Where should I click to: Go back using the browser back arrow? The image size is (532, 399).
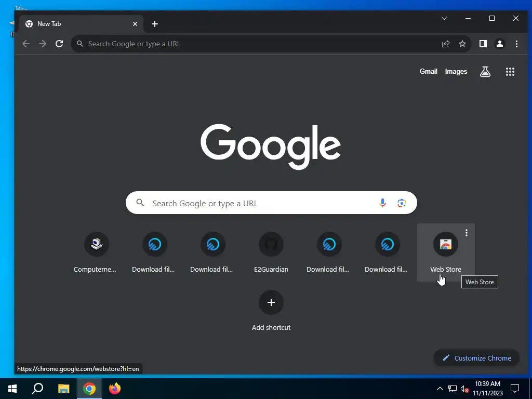pos(26,44)
